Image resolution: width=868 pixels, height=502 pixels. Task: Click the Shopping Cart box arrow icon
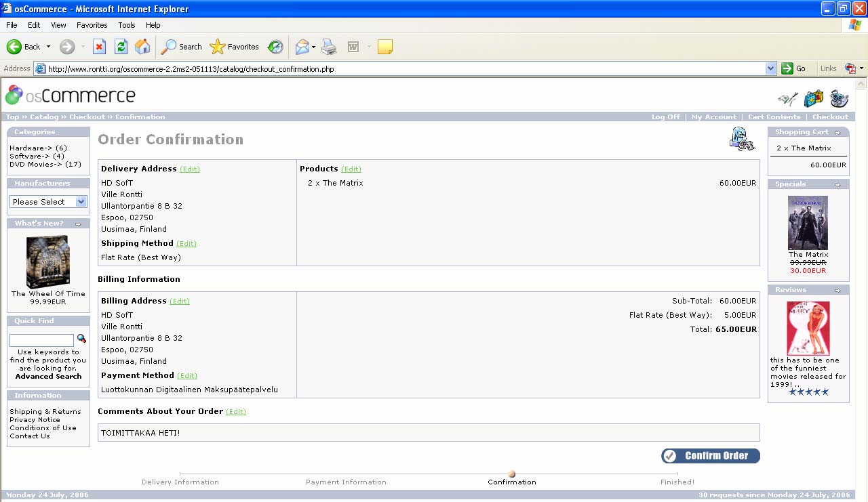[837, 133]
